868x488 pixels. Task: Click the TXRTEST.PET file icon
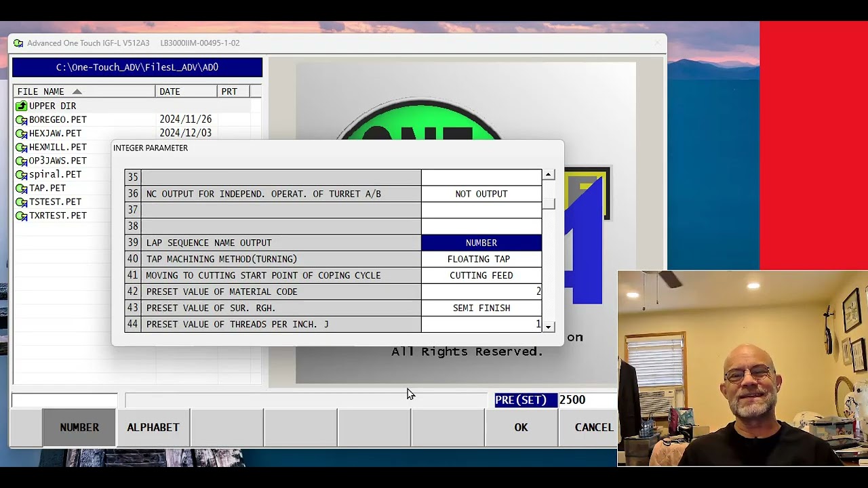coord(21,216)
